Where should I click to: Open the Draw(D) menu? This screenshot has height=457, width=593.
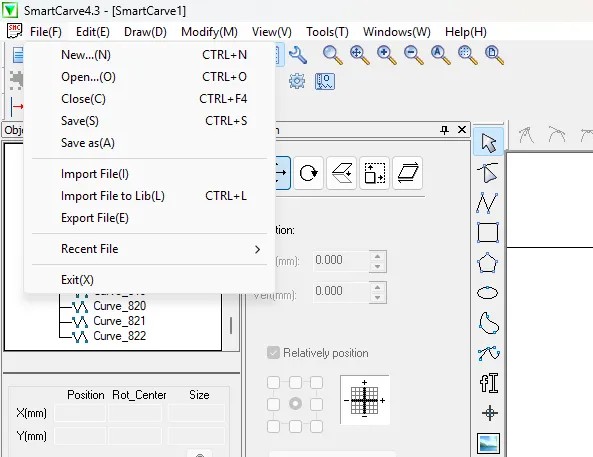pos(145,32)
